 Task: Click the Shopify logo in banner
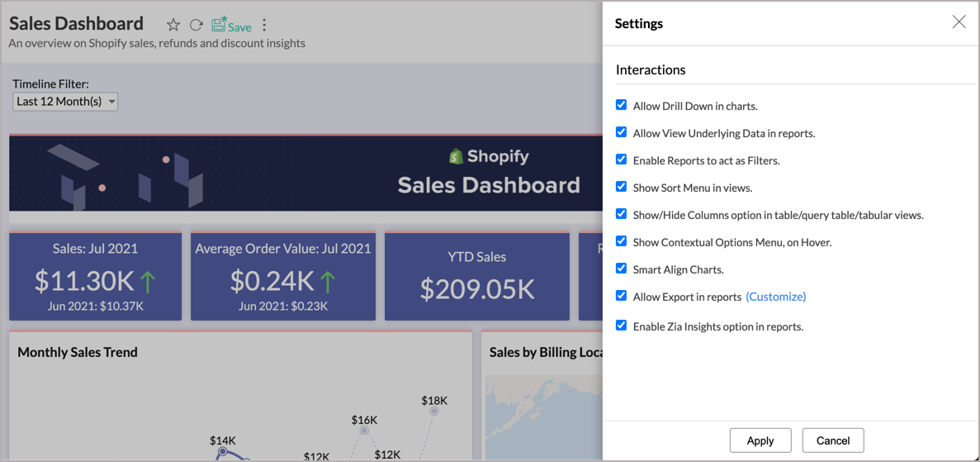coord(456,156)
